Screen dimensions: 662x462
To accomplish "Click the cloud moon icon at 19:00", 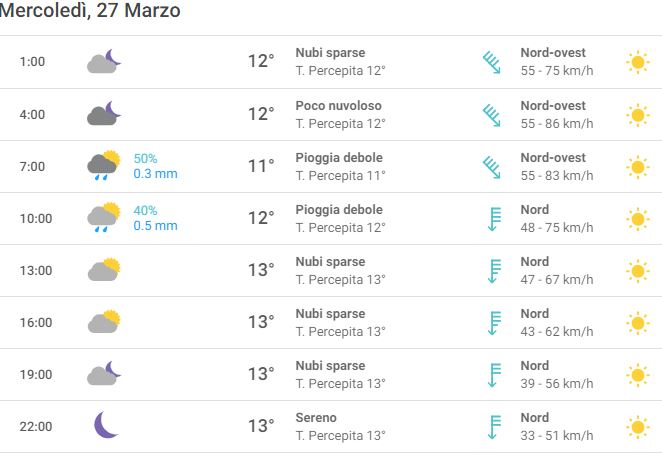I will [104, 373].
